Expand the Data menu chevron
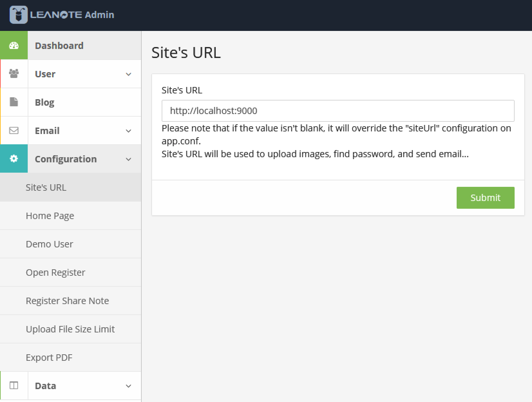This screenshot has width=532, height=402. click(x=128, y=386)
